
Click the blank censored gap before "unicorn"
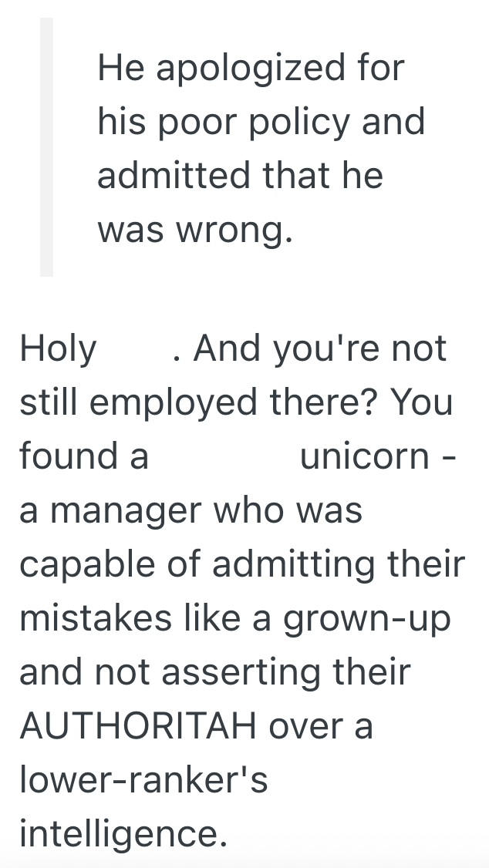224,456
